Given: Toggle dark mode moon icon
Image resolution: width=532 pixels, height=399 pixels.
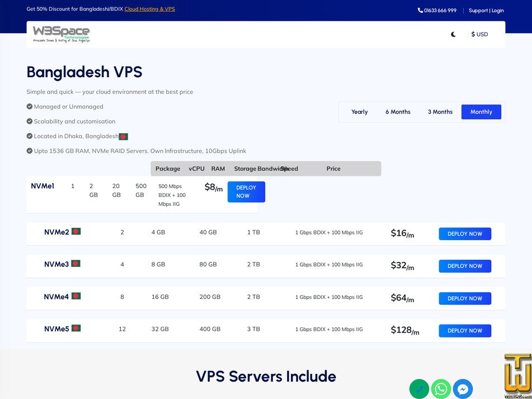Looking at the screenshot, I should point(453,34).
